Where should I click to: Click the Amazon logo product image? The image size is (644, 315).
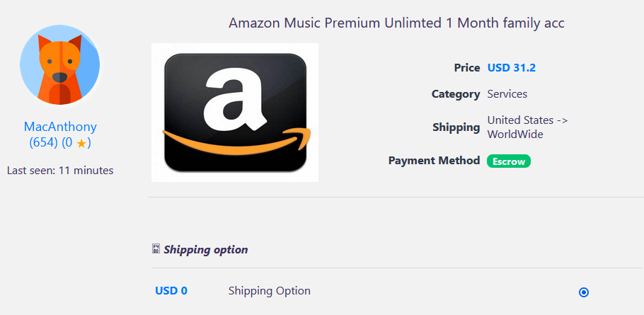(x=235, y=113)
